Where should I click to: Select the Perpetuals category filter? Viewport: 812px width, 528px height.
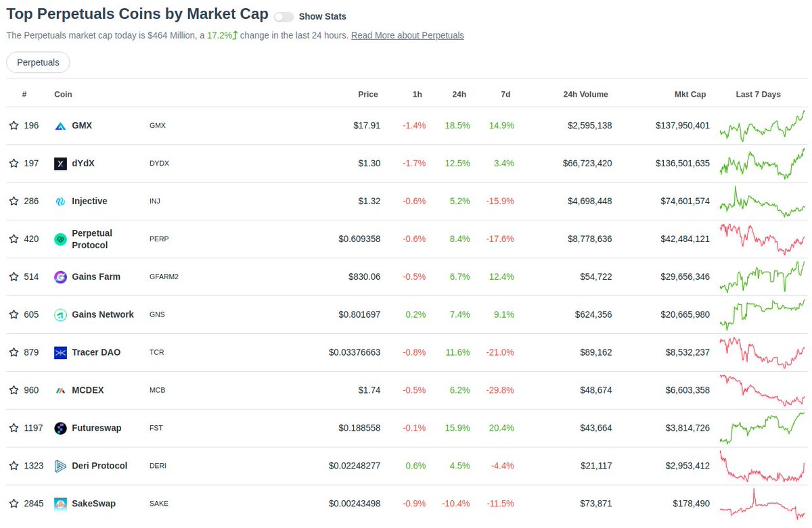[x=38, y=62]
